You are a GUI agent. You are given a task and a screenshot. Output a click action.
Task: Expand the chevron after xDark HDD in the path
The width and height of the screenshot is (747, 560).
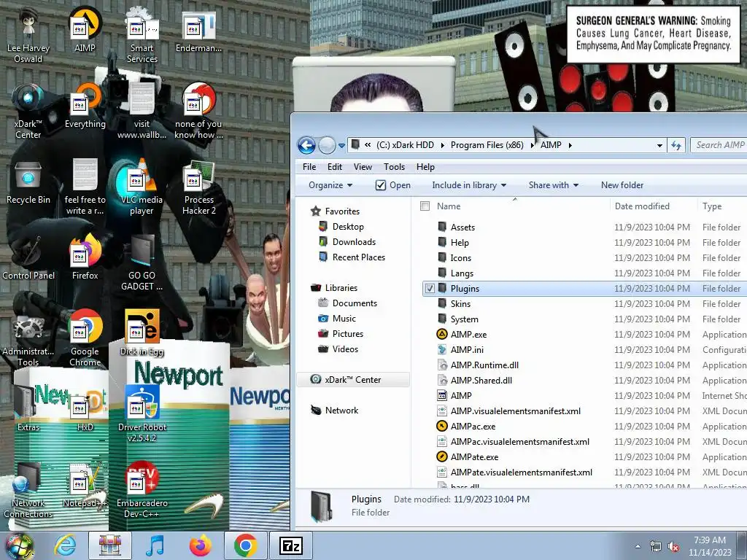tap(443, 145)
